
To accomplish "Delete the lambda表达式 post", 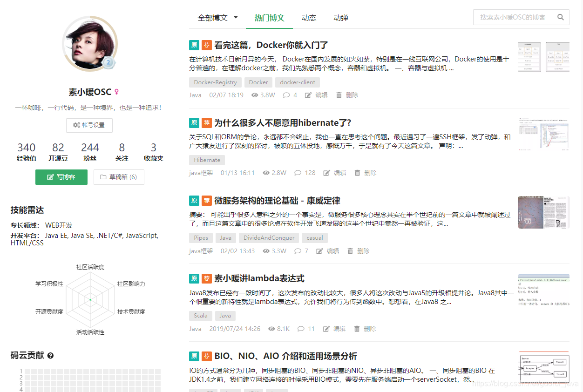I will point(365,329).
